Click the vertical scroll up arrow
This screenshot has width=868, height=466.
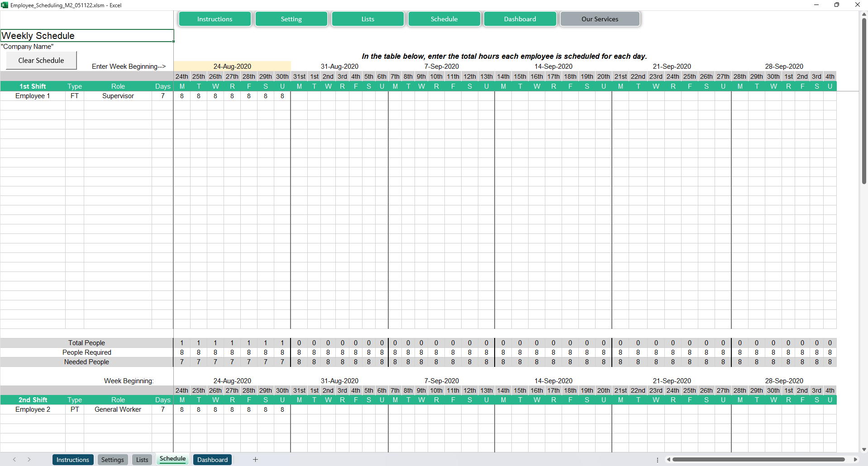(x=864, y=14)
